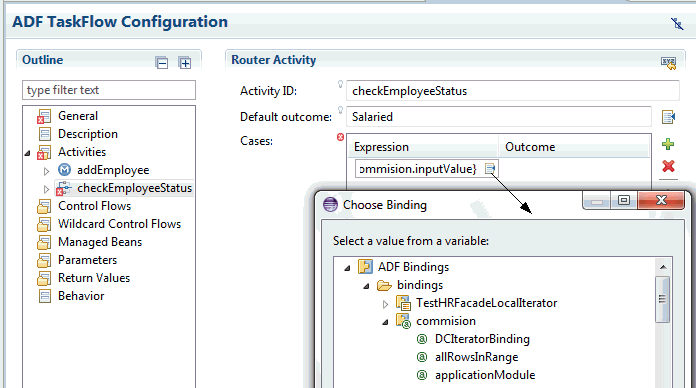Select Control Flows in the Outline

click(95, 206)
